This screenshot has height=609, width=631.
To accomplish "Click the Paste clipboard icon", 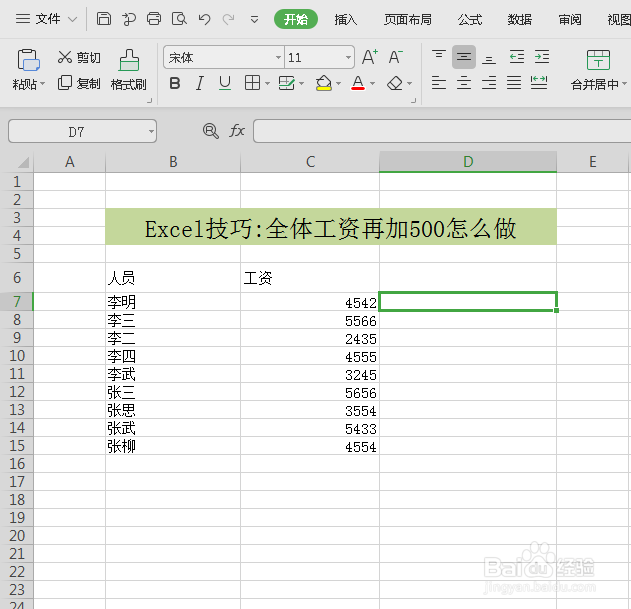I will [28, 60].
